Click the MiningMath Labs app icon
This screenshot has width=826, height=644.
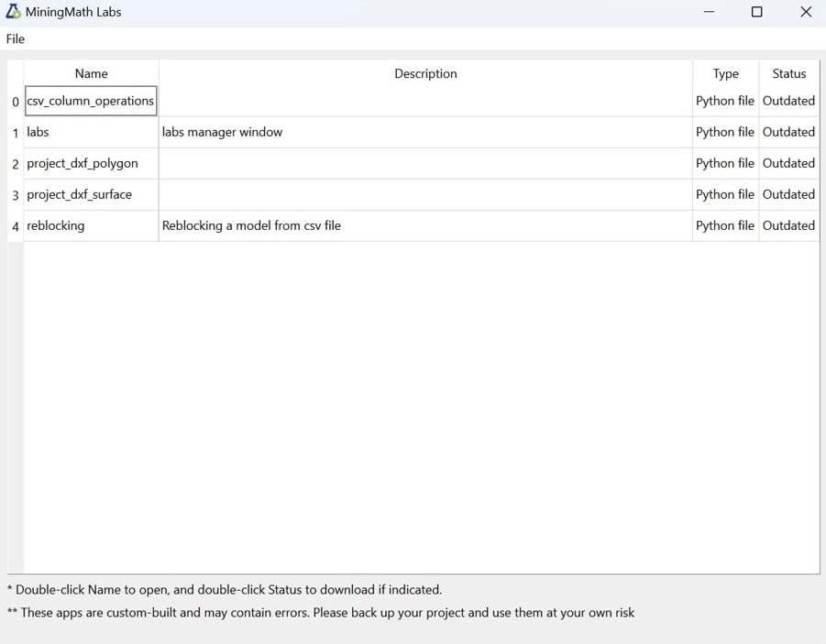point(13,12)
